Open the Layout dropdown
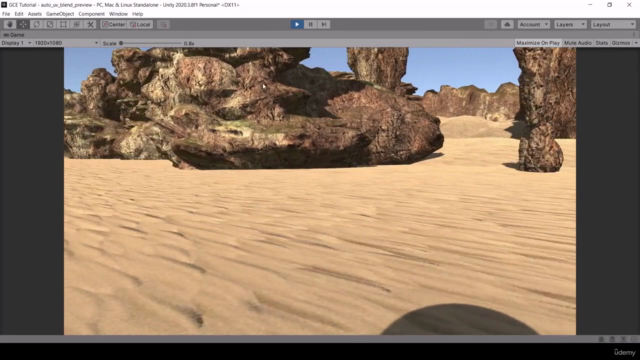 [613, 24]
